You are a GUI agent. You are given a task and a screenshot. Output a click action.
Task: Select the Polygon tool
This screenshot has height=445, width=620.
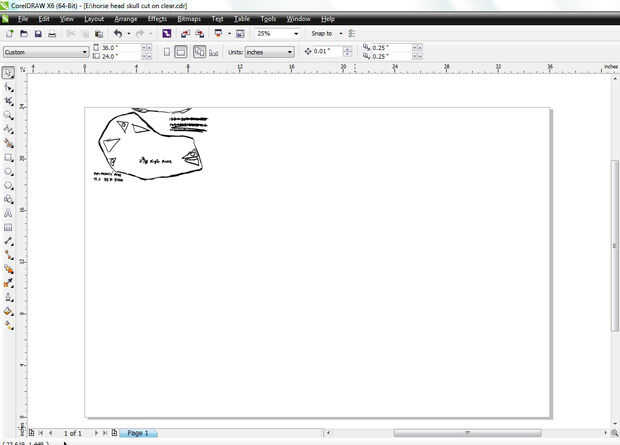[x=8, y=185]
